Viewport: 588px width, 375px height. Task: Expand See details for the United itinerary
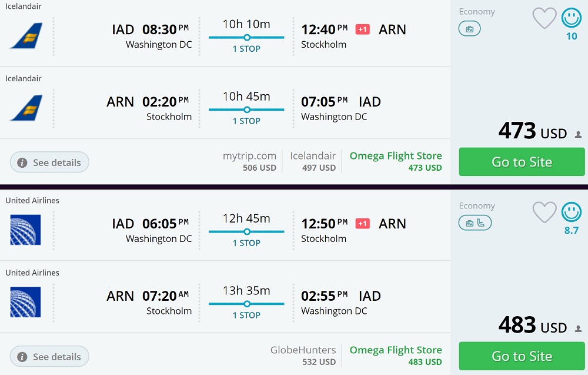(x=49, y=357)
